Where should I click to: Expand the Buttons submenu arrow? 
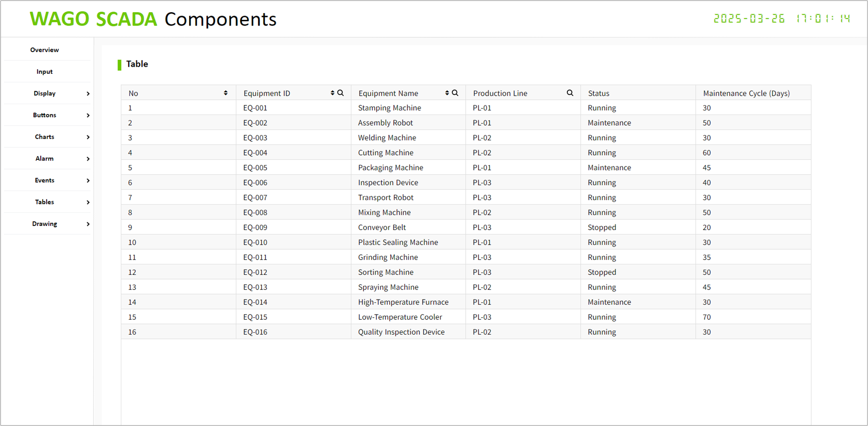[x=88, y=115]
